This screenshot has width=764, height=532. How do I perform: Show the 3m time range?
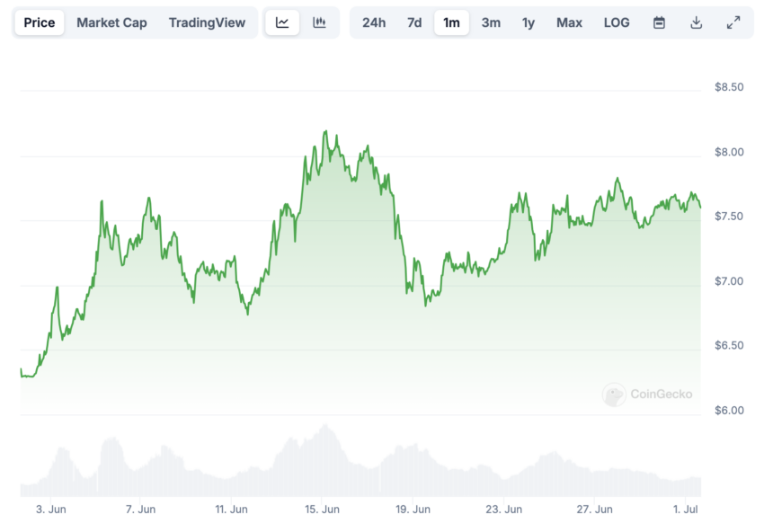point(491,22)
